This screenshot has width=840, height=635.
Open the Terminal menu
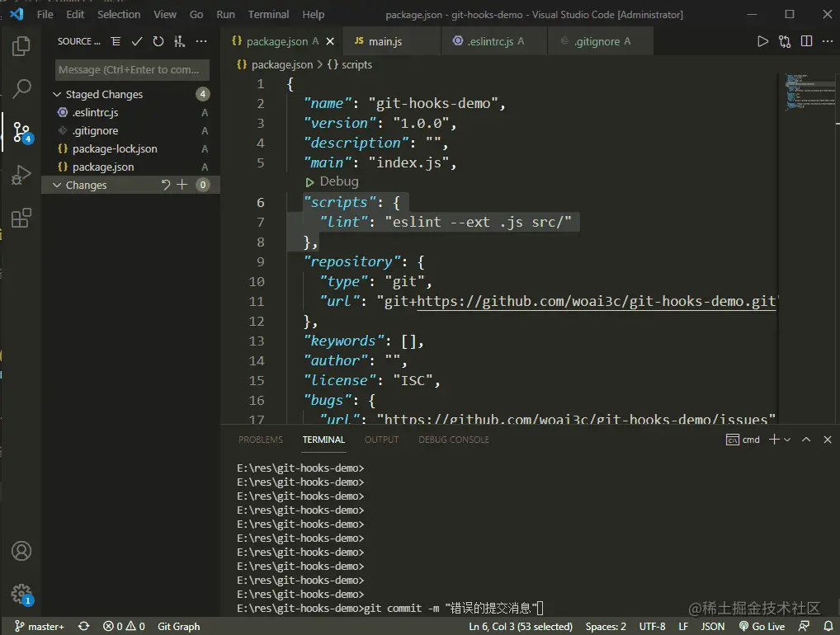(267, 14)
